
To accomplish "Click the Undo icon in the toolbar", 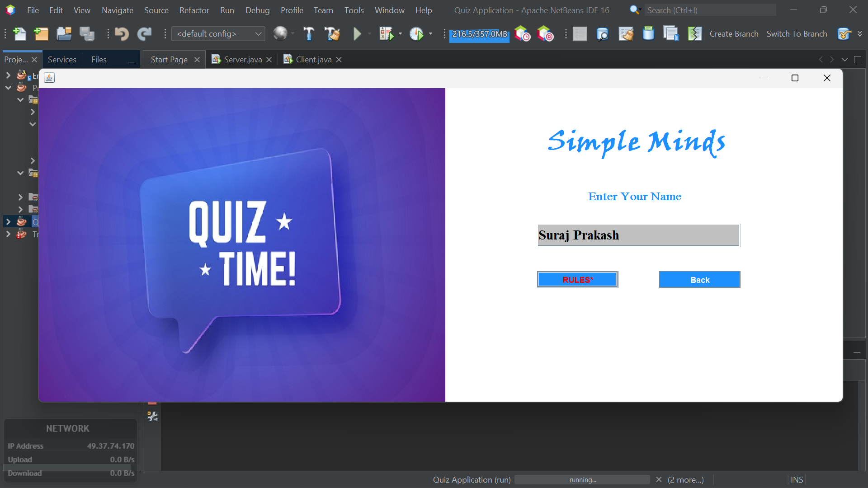I will click(x=122, y=33).
